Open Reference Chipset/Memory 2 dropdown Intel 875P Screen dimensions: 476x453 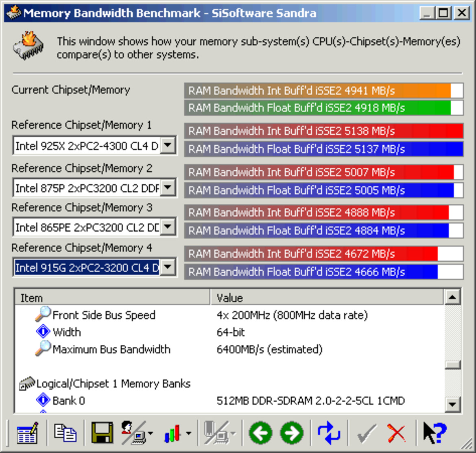[x=95, y=188]
